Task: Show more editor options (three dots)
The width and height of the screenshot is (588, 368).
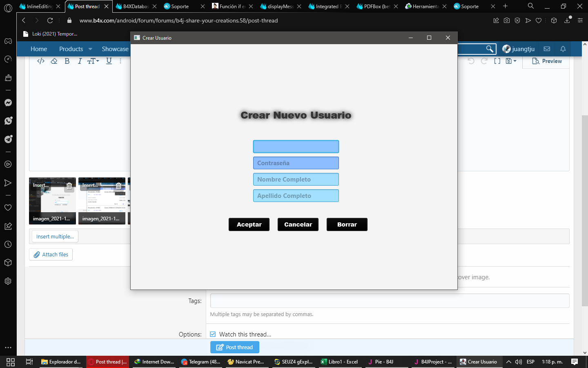Action: [x=120, y=61]
